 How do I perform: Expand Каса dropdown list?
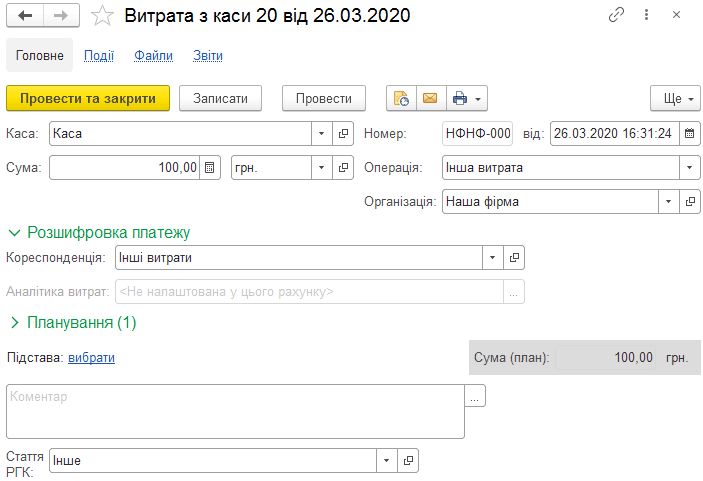tap(321, 134)
